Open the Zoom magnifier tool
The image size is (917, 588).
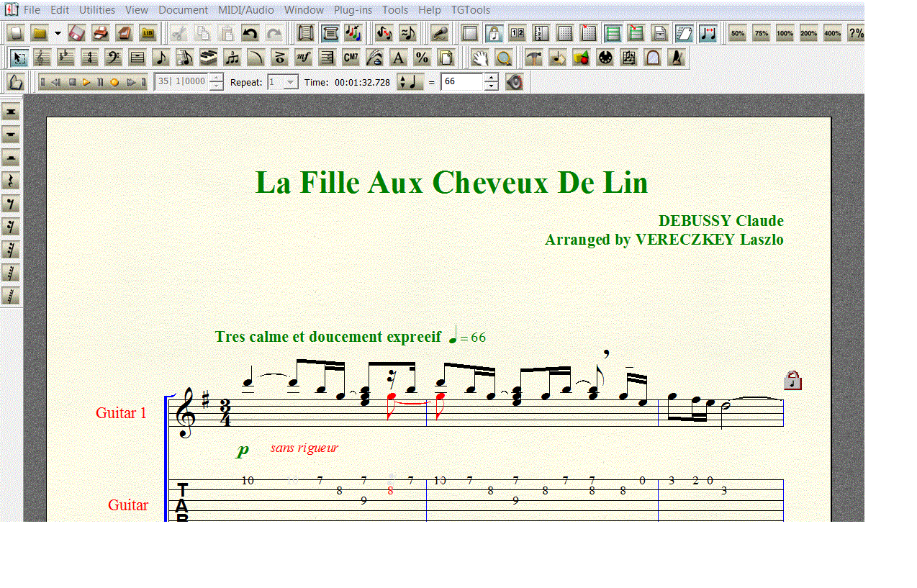pyautogui.click(x=504, y=58)
